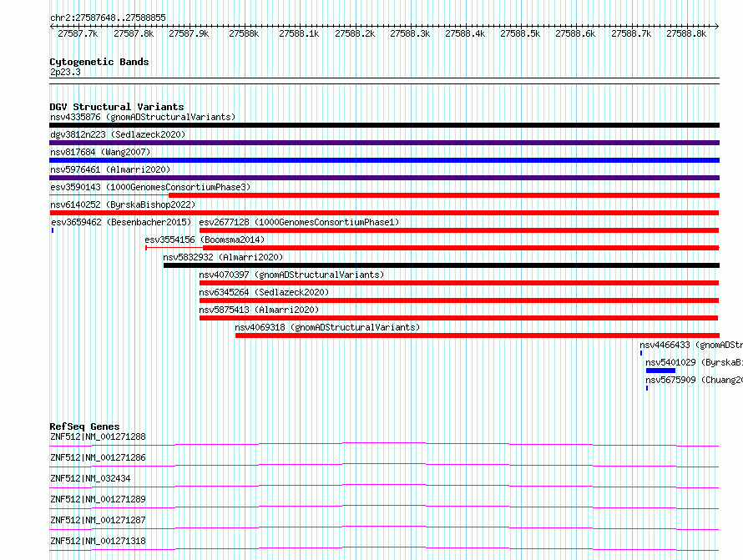Viewport: 743px width, 560px height.
Task: Click nsv5875413 (Almarri2020) variant label
Action: point(259,310)
